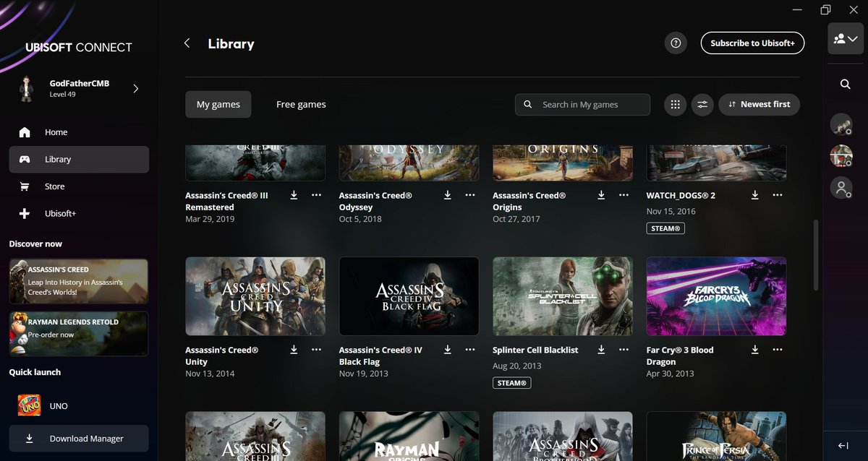Collapse the right sidebar arrow icon

pyautogui.click(x=843, y=445)
